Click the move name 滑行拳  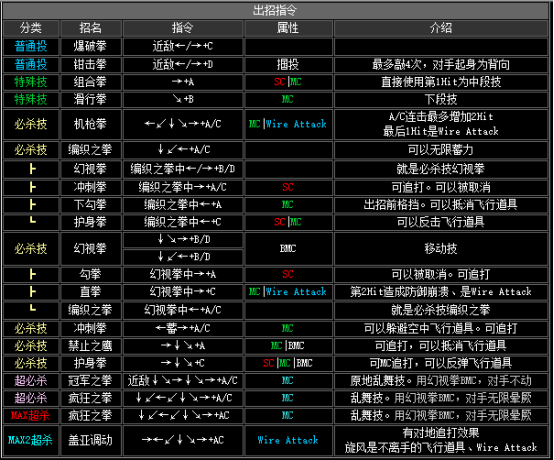(x=90, y=99)
